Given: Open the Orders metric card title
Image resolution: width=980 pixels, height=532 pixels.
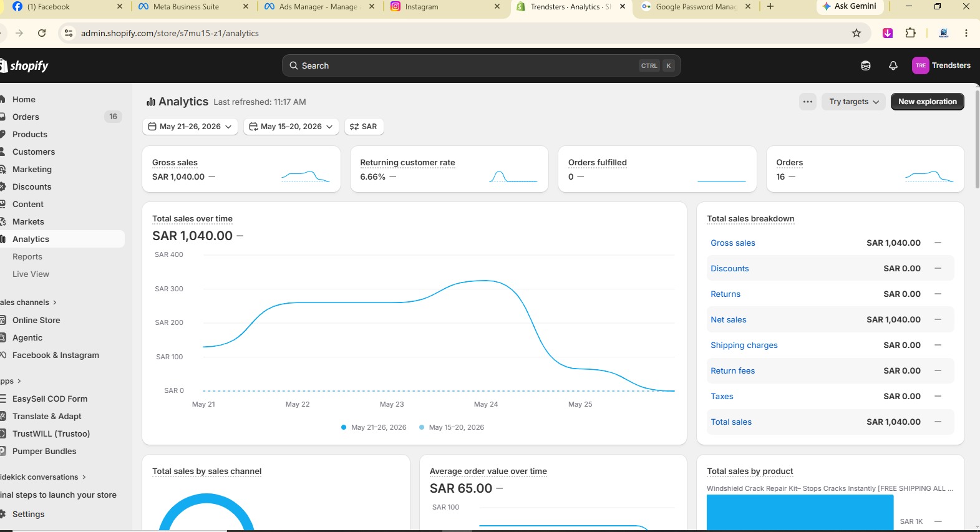Looking at the screenshot, I should [789, 163].
